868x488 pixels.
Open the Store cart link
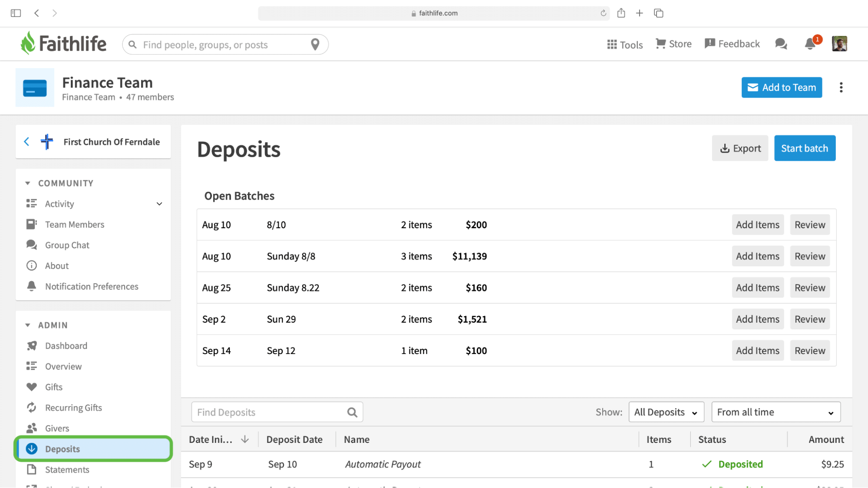[673, 44]
